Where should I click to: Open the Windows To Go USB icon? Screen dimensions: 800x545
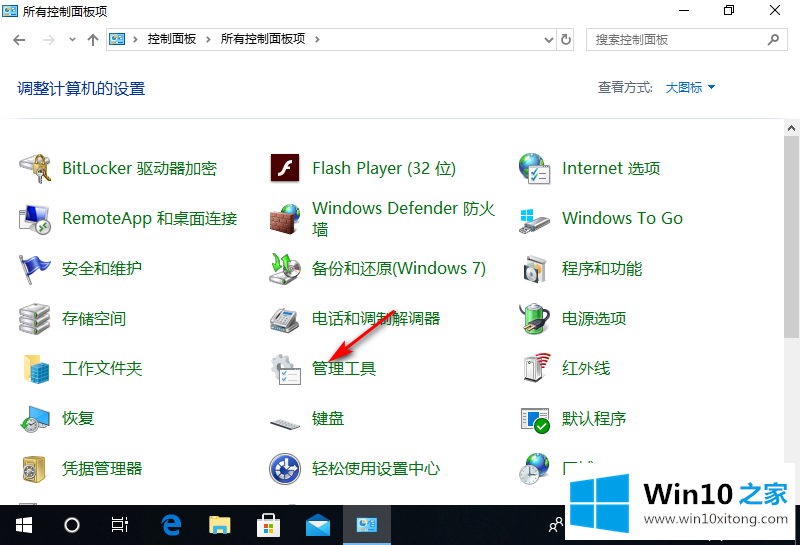[x=534, y=220]
